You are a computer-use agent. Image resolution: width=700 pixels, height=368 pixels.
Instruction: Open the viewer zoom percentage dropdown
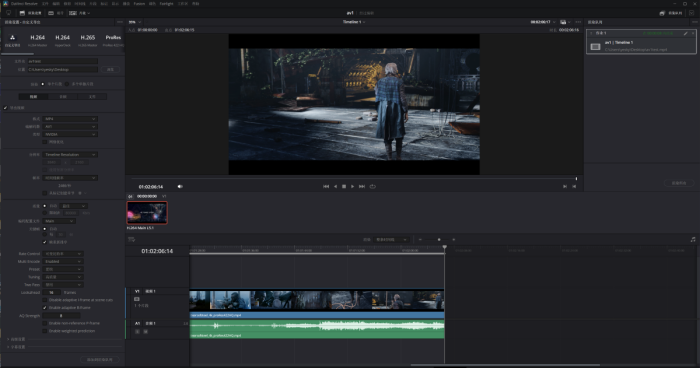click(134, 22)
